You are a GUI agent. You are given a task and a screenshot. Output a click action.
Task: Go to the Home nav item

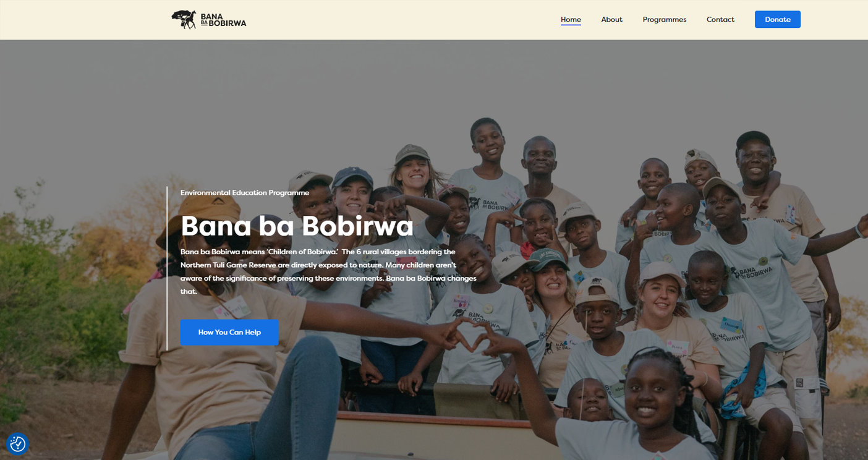571,19
